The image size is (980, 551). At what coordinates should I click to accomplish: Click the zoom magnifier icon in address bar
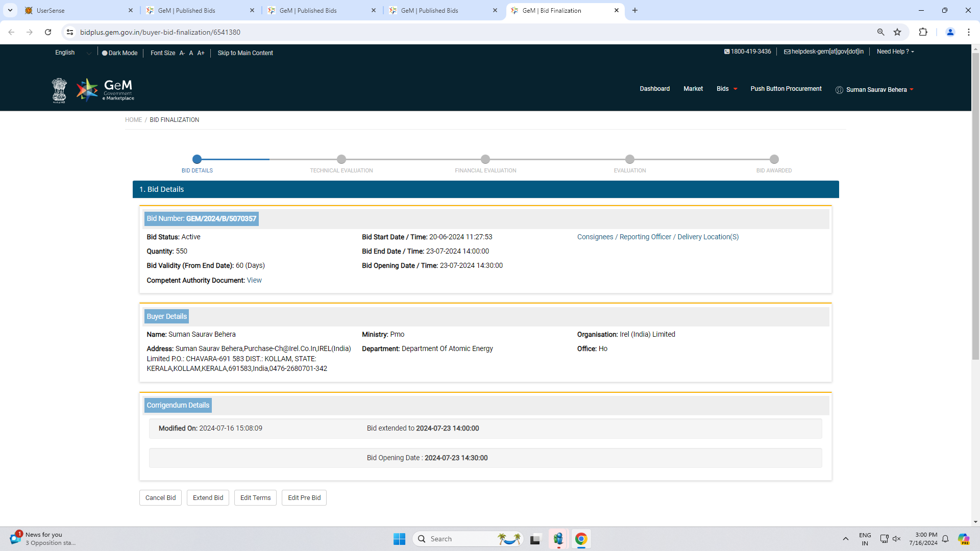pos(880,32)
